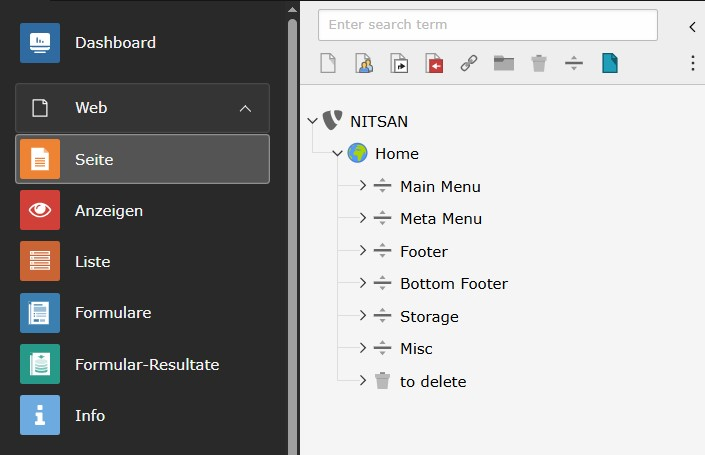
Task: Open the three-dot page tree options menu
Action: [692, 64]
